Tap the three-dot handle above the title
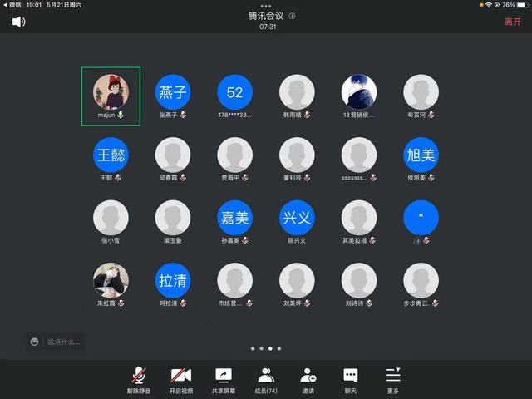This screenshot has height=399, width=532. click(x=266, y=6)
